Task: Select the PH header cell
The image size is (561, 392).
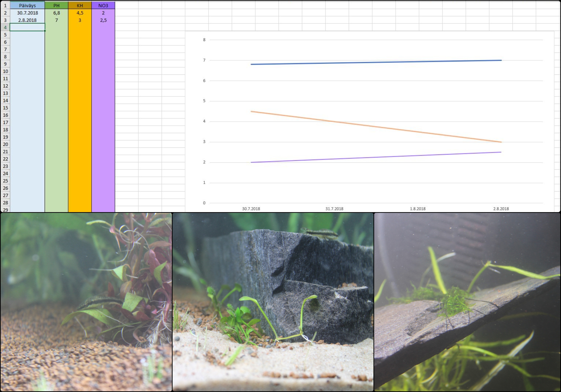Action: click(x=56, y=5)
